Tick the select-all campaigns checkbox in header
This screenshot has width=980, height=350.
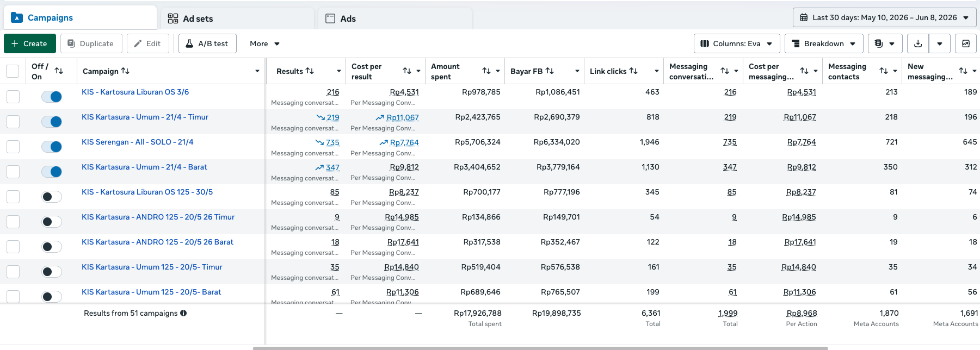click(13, 71)
